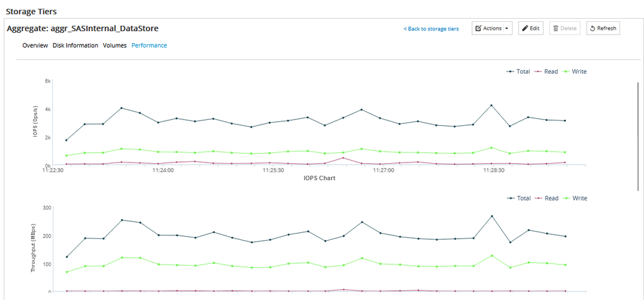Toggle Total series in Throughput chart legend

tap(520, 198)
